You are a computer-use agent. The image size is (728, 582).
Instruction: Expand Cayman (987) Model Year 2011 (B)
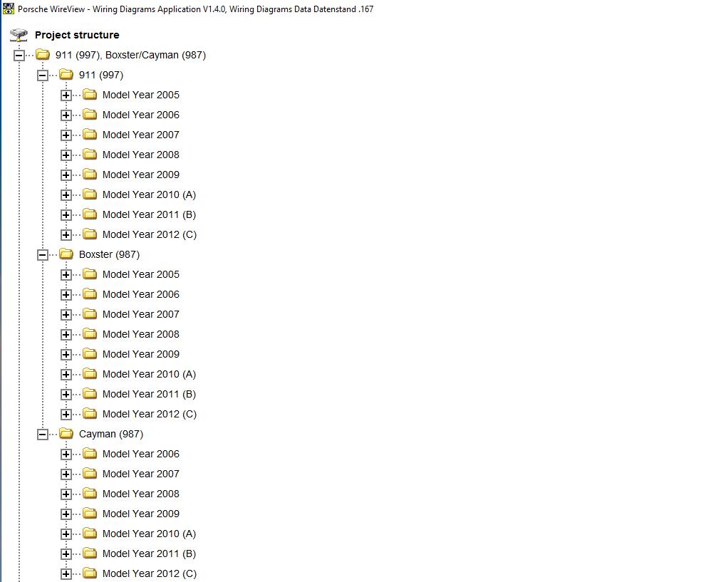pyautogui.click(x=66, y=554)
